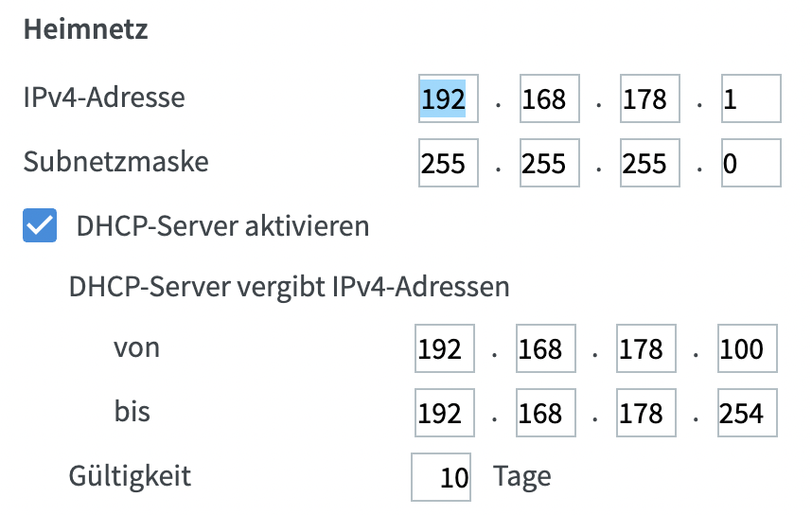Screen dimensions: 812x515
Task: Select first IPv4-Adresse octet field 192
Action: (x=449, y=98)
